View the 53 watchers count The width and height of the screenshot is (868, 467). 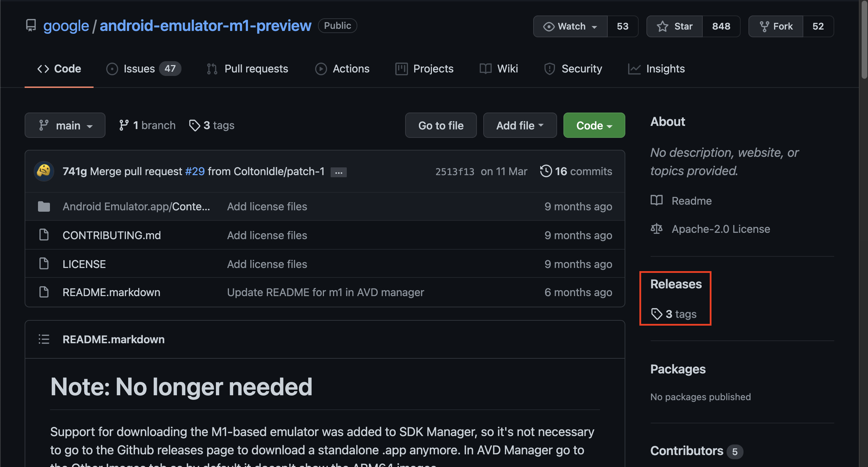pyautogui.click(x=623, y=26)
